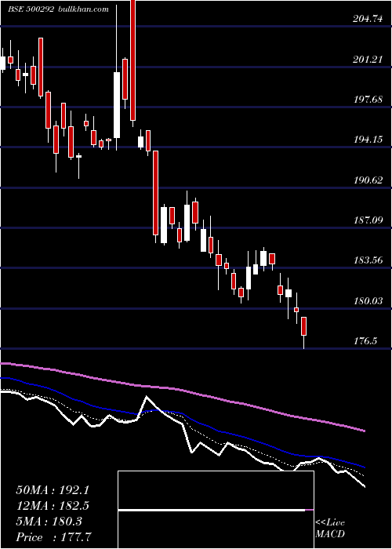This screenshot has width=392, height=549.
Task: Click the last red candlestick near 176.5
Action: pos(304,326)
